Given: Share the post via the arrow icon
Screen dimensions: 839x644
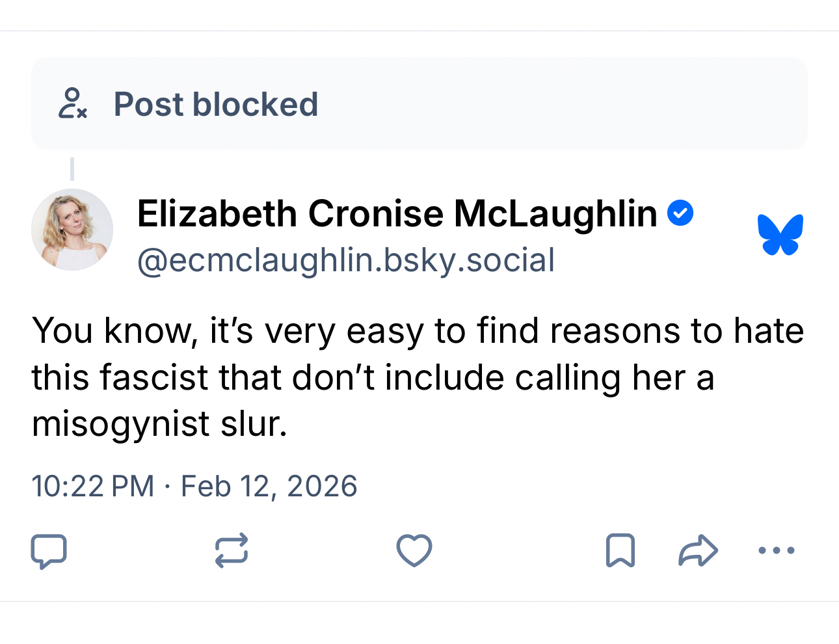Looking at the screenshot, I should pyautogui.click(x=698, y=551).
